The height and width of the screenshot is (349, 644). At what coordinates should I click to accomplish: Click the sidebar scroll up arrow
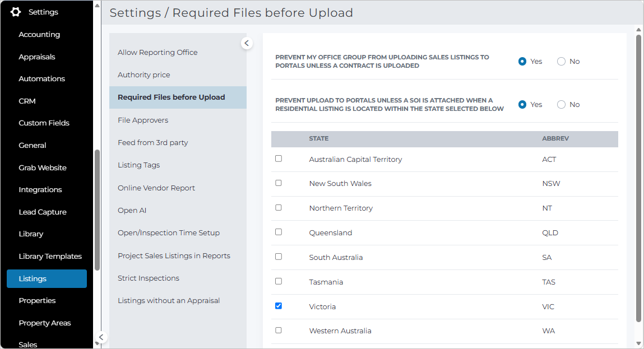point(98,6)
